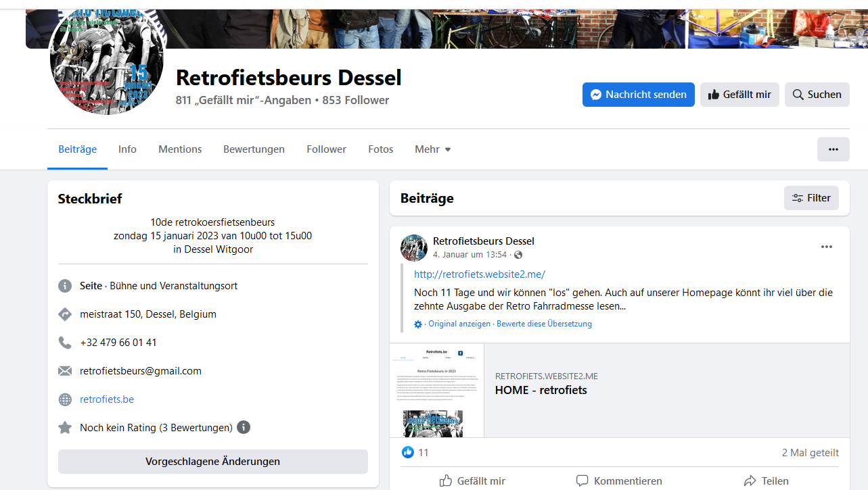Switch to the Info tab
Viewport: 868px width, 490px height.
[127, 149]
